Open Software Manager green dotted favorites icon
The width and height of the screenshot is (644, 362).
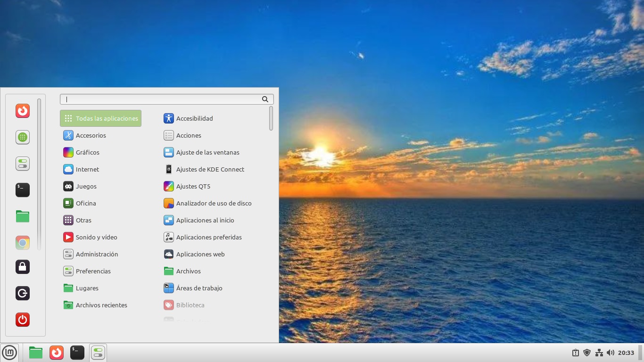pyautogui.click(x=23, y=137)
